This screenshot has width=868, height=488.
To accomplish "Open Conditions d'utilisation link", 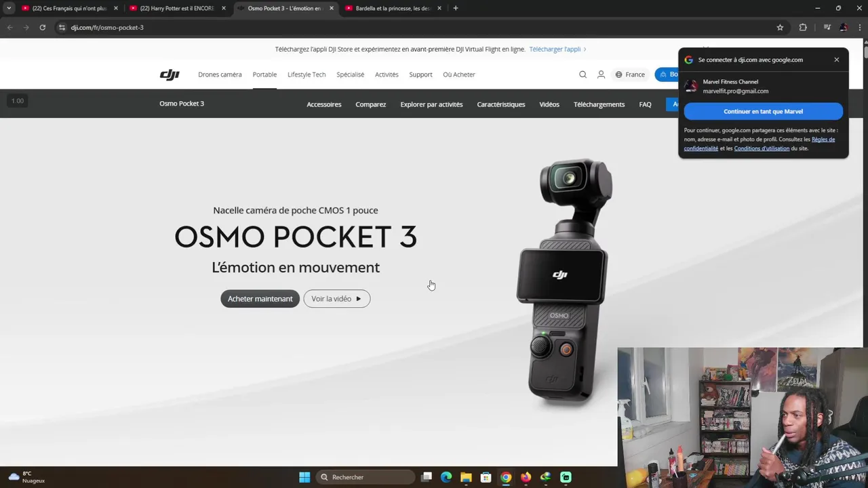I will [x=762, y=148].
